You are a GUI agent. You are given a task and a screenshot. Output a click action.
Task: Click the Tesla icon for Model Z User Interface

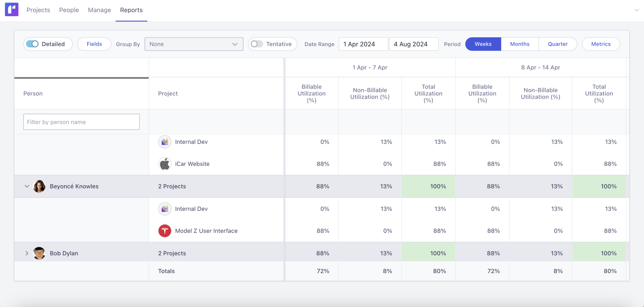pos(165,231)
